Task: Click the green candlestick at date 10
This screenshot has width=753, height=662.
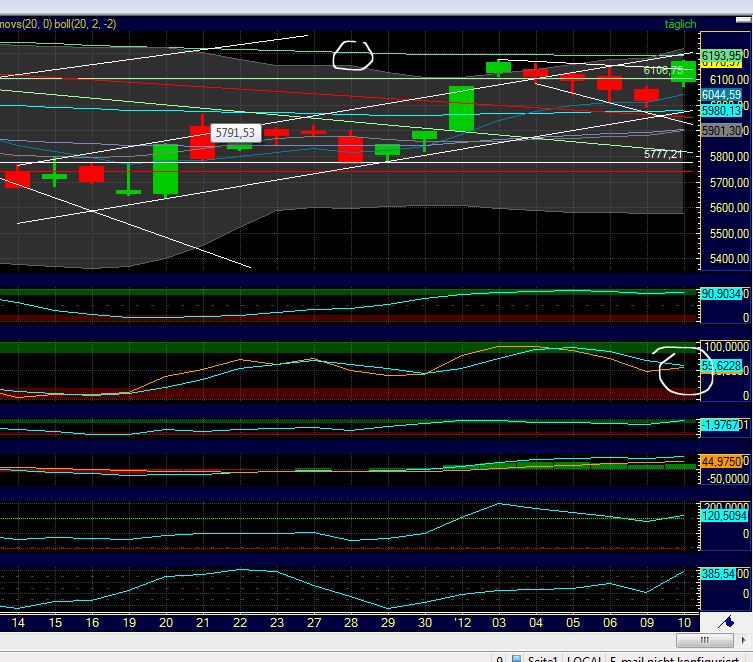Action: [x=683, y=70]
